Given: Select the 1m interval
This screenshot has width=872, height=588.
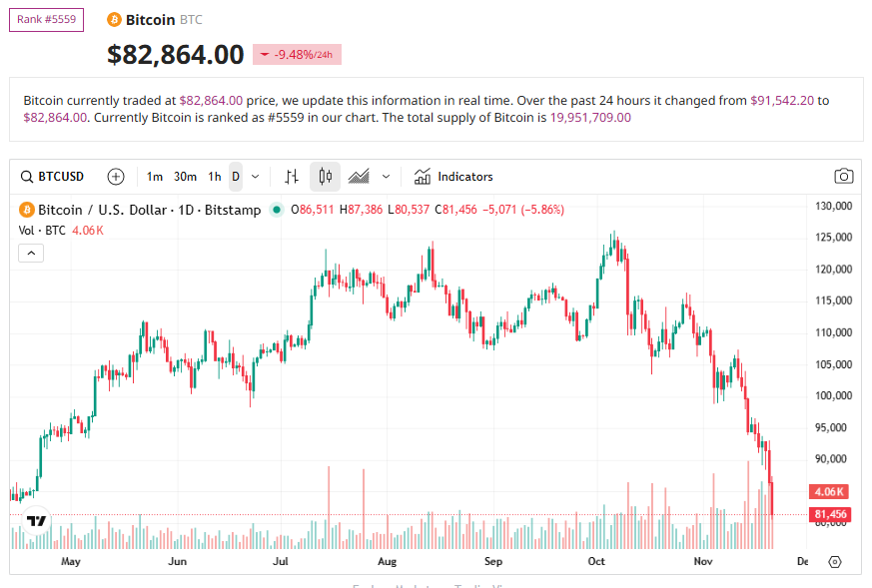Looking at the screenshot, I should tap(155, 177).
